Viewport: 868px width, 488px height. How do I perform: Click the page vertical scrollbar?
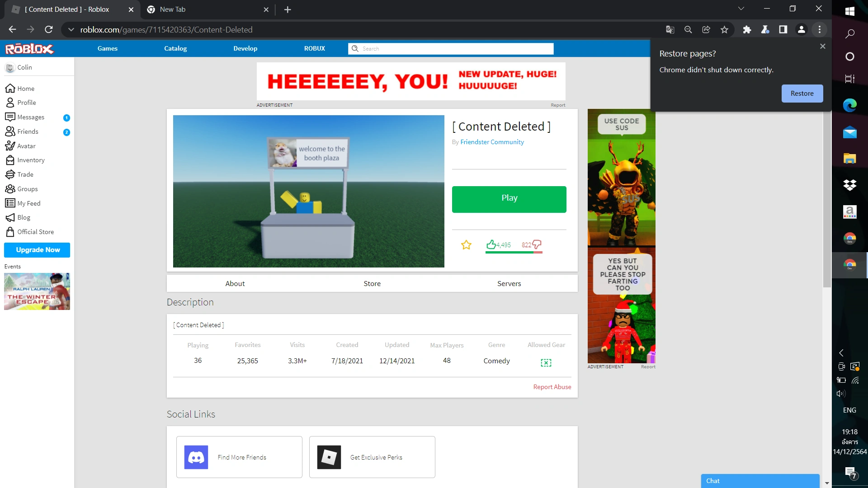[x=827, y=199]
